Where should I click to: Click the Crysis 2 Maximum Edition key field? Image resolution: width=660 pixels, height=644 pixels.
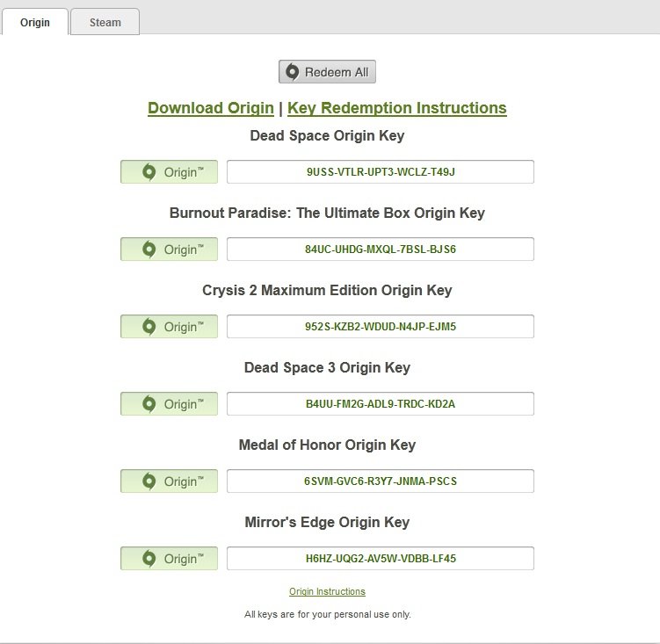click(380, 327)
